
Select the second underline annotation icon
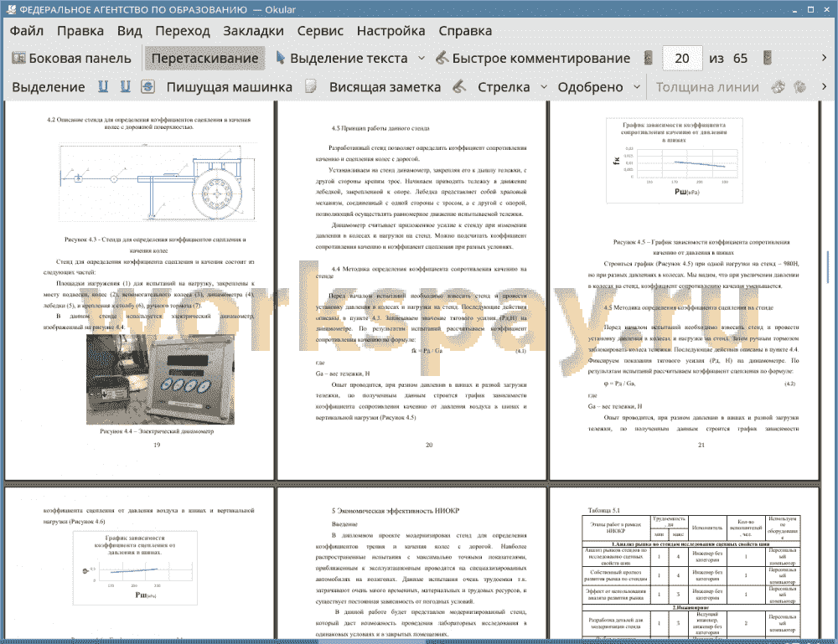coord(125,86)
